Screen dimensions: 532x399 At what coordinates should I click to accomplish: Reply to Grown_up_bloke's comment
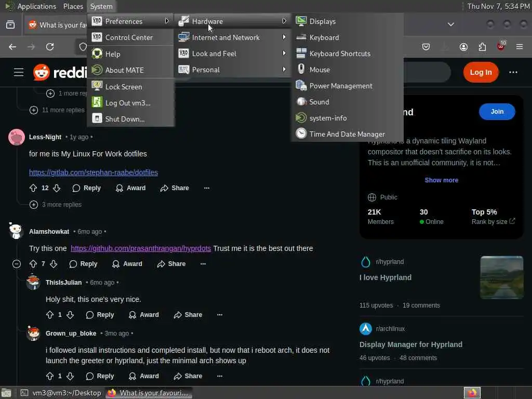point(100,376)
